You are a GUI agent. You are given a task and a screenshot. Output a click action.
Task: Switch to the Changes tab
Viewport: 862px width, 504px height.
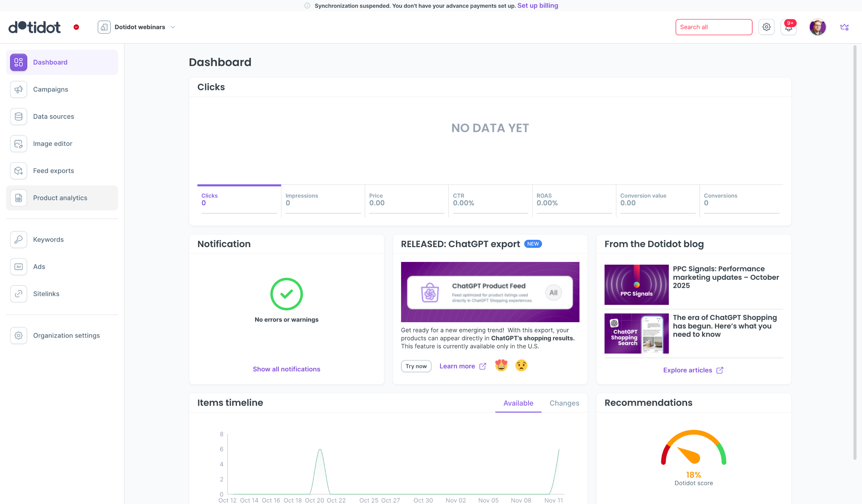click(x=564, y=403)
